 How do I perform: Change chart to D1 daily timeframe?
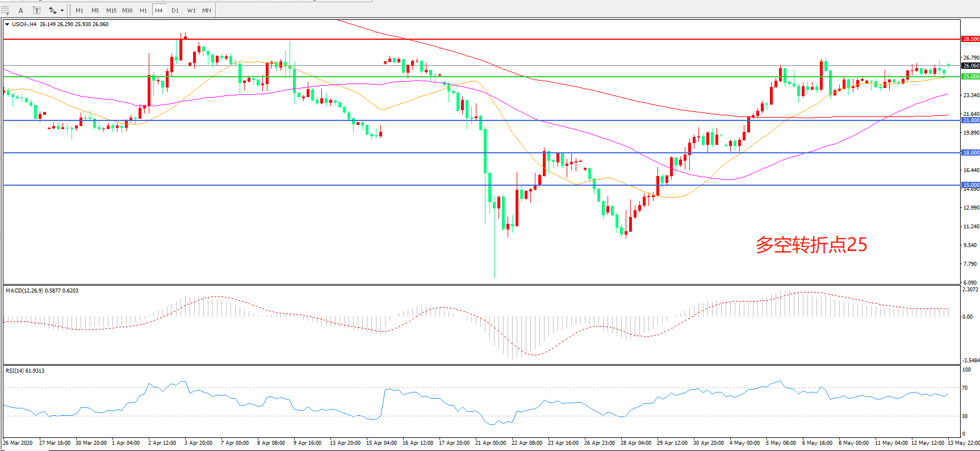click(175, 10)
